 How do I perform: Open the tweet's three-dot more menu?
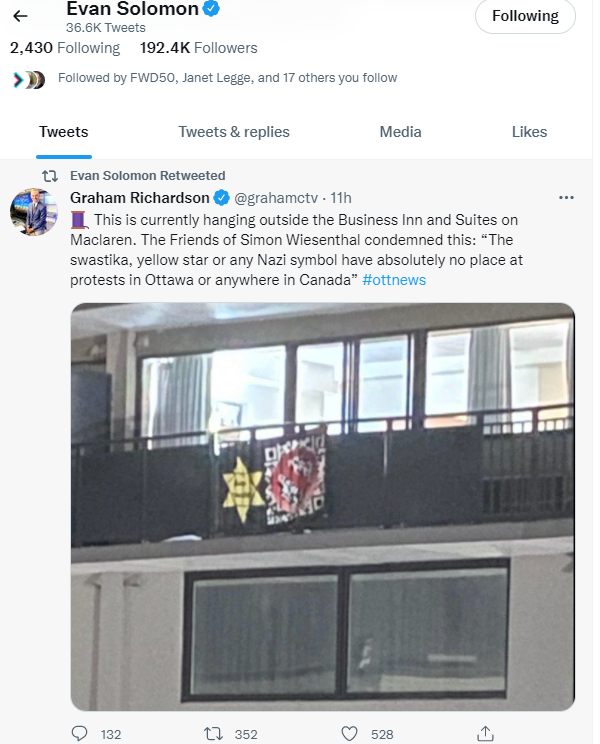click(x=566, y=197)
